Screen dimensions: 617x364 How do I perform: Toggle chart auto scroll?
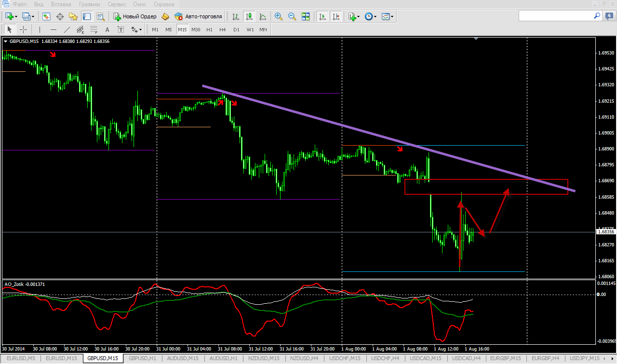[x=322, y=16]
